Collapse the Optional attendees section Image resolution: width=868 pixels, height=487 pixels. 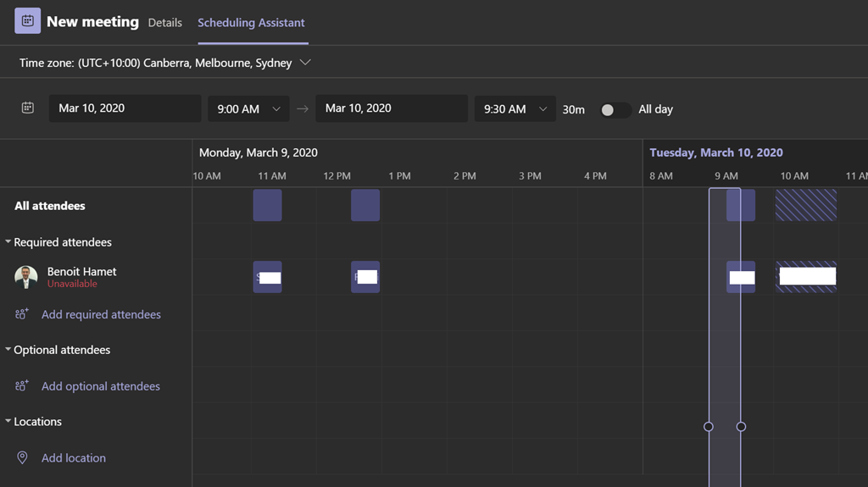point(8,350)
